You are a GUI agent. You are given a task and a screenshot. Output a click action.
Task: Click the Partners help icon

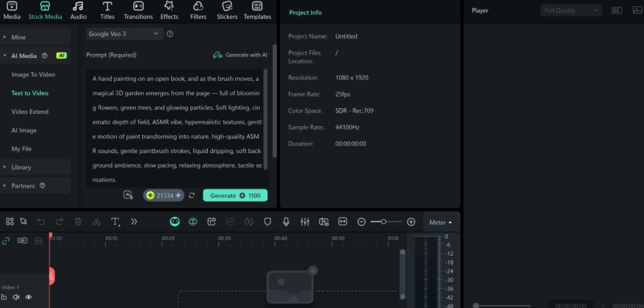(42, 186)
